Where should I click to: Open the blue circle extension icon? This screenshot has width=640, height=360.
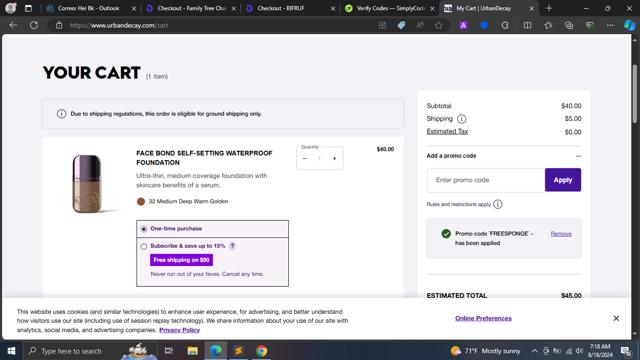(x=484, y=25)
